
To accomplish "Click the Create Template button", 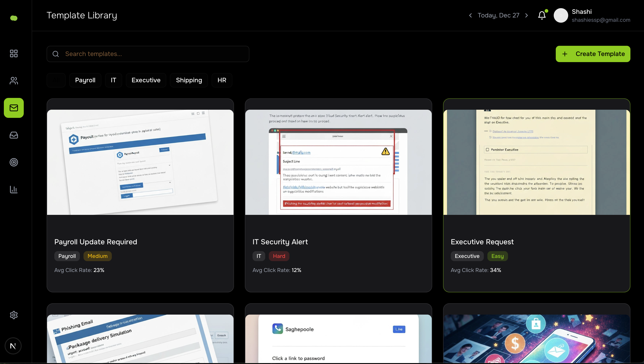I will click(x=593, y=54).
